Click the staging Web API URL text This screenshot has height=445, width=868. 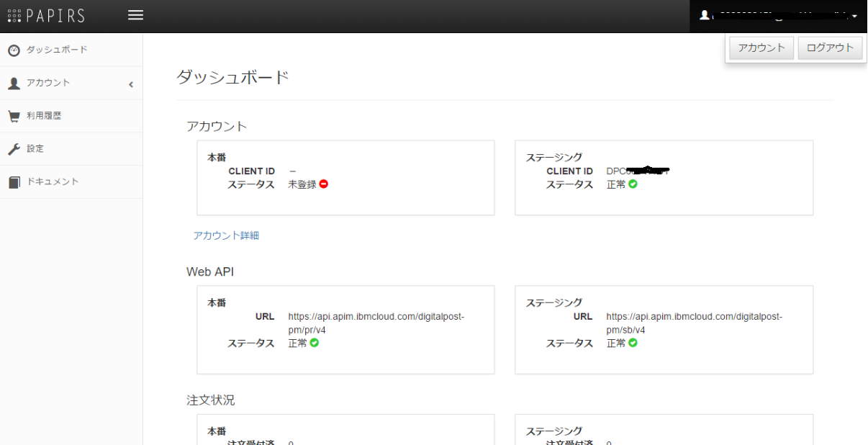(694, 323)
